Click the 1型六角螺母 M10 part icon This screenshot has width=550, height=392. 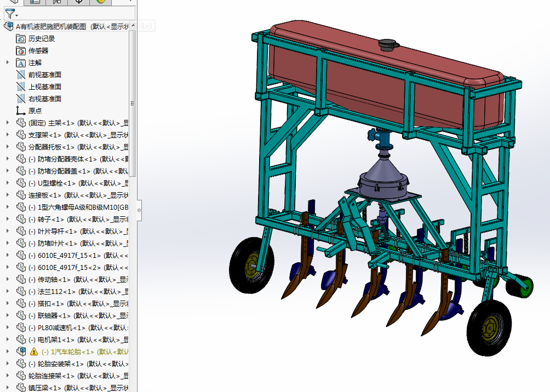21,207
